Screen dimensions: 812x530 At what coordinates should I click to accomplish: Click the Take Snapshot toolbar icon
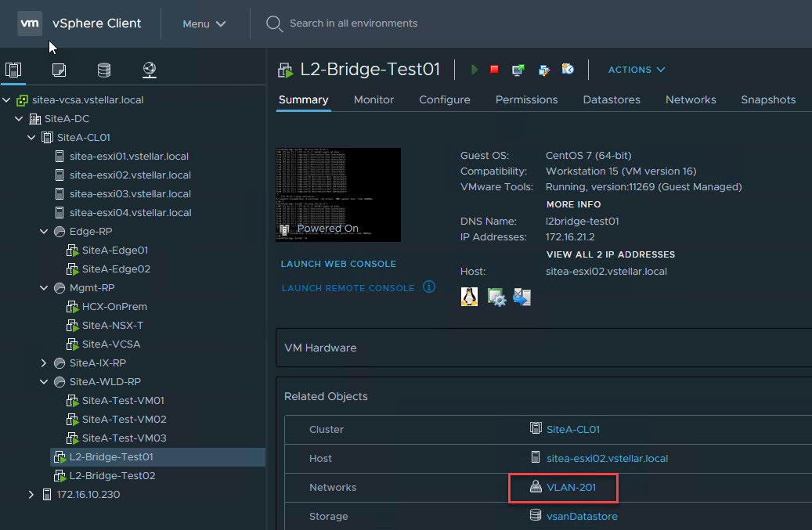[568, 70]
